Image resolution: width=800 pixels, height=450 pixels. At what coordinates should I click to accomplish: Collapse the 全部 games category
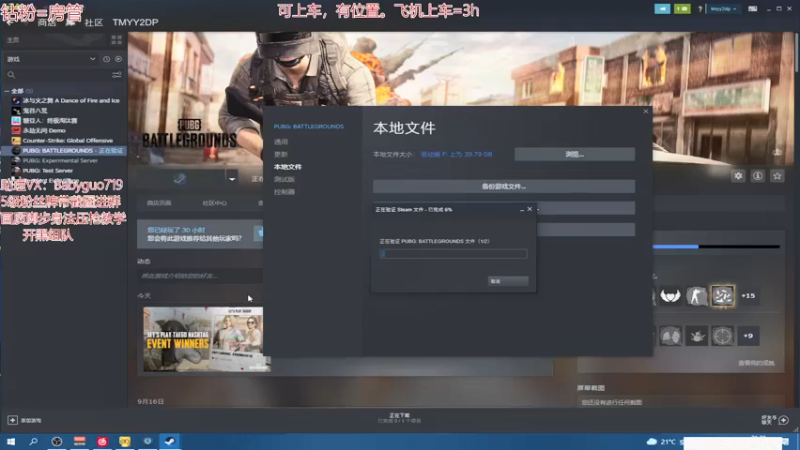[x=7, y=91]
